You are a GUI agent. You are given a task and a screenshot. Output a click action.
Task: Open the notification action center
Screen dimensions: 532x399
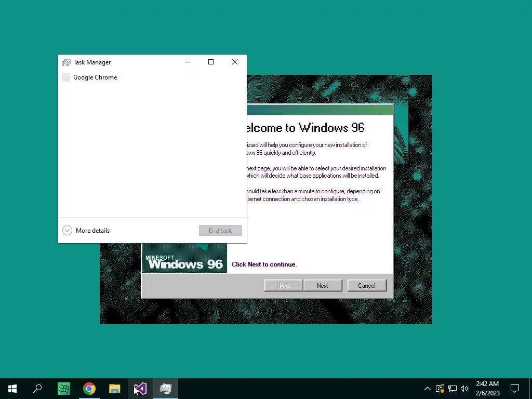coord(515,389)
